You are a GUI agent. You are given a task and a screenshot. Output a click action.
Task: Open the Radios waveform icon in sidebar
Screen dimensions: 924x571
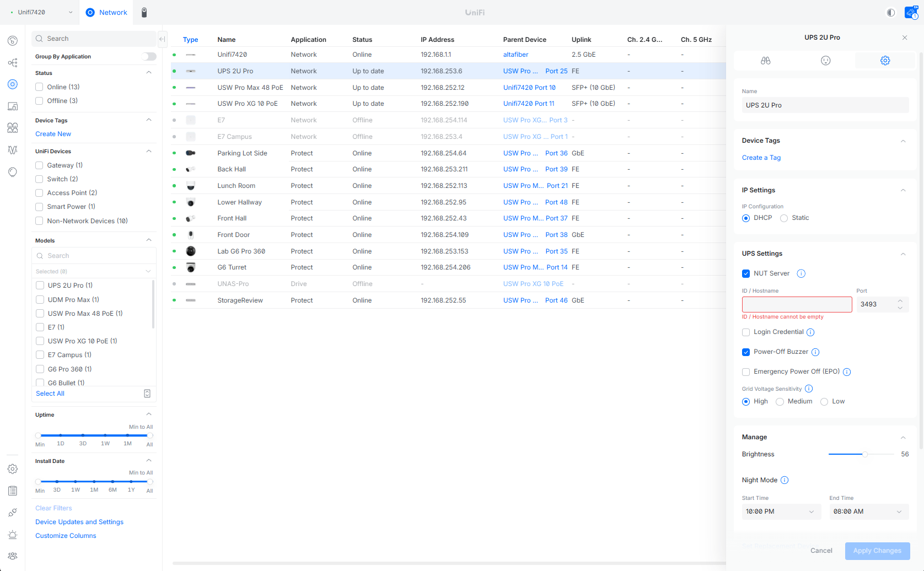click(13, 150)
